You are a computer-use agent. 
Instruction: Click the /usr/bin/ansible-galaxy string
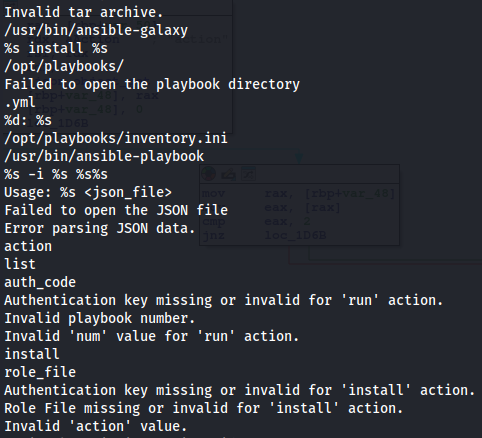click(96, 30)
